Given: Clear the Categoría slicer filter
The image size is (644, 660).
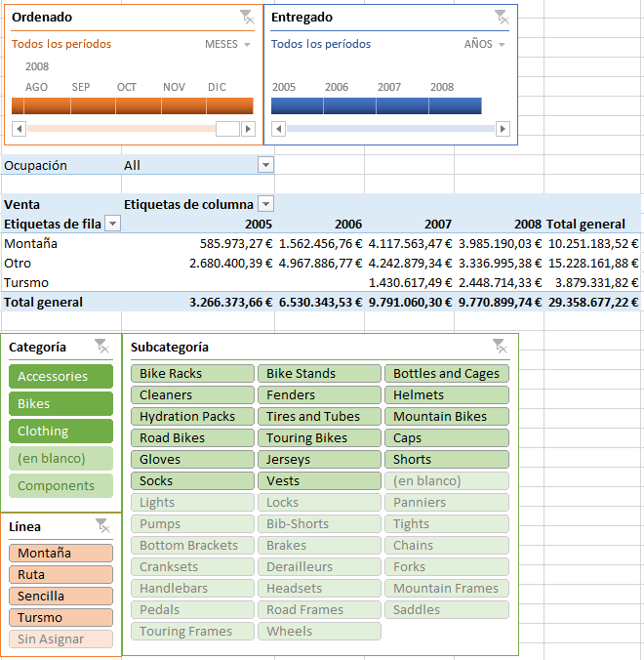Looking at the screenshot, I should [x=101, y=346].
